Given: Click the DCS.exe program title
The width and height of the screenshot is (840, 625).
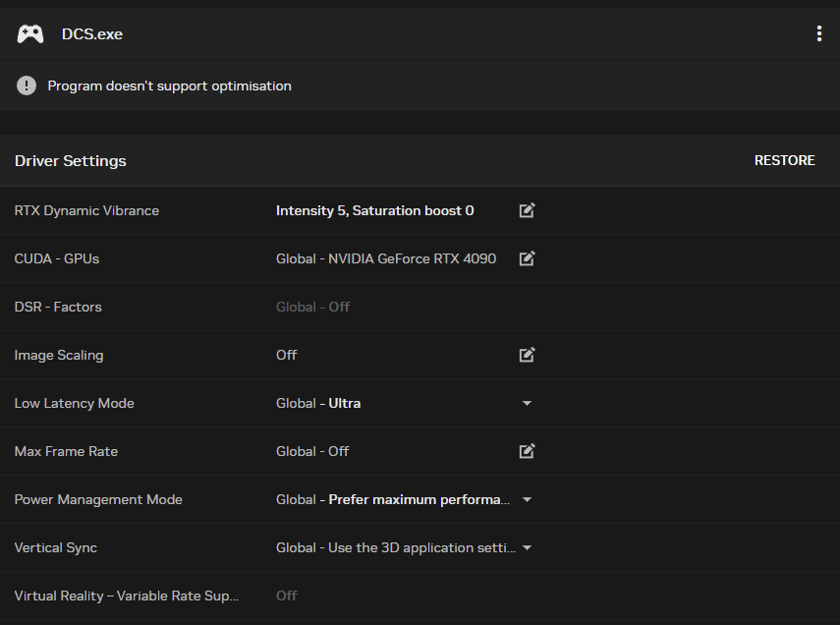Looking at the screenshot, I should [x=92, y=33].
